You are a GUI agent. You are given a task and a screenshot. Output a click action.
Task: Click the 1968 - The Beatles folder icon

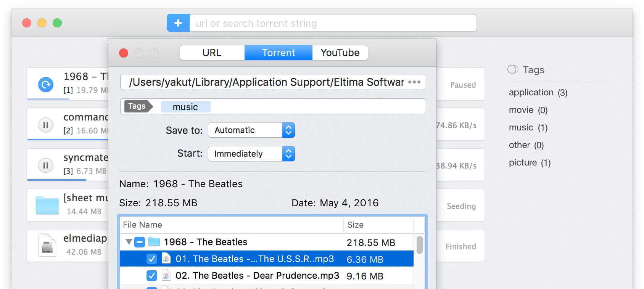click(x=154, y=242)
